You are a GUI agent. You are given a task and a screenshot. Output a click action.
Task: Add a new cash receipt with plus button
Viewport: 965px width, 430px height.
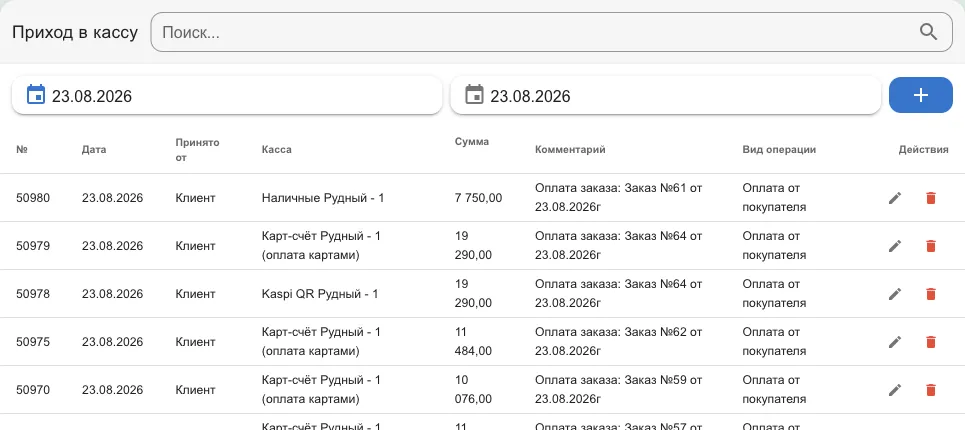pos(921,95)
